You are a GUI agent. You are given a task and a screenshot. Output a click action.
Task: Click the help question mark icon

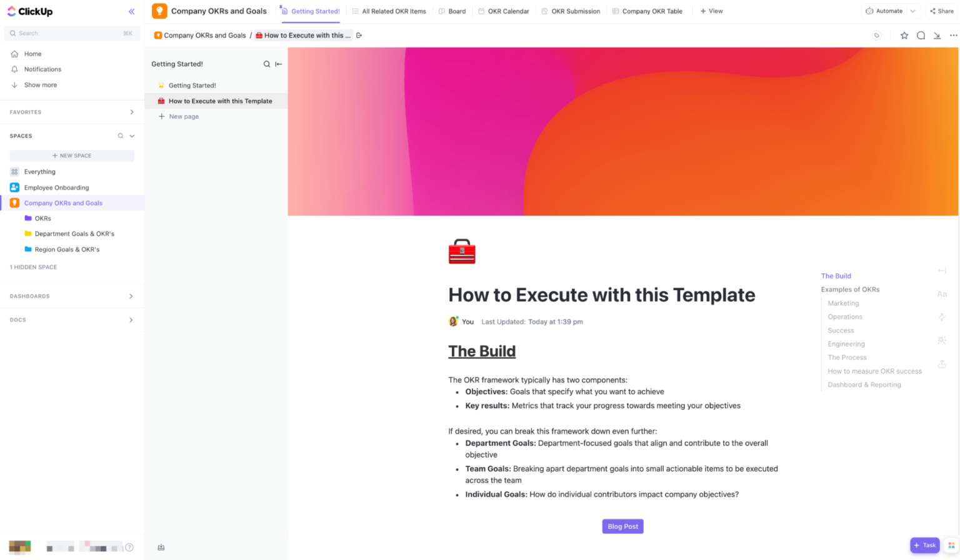point(129,547)
